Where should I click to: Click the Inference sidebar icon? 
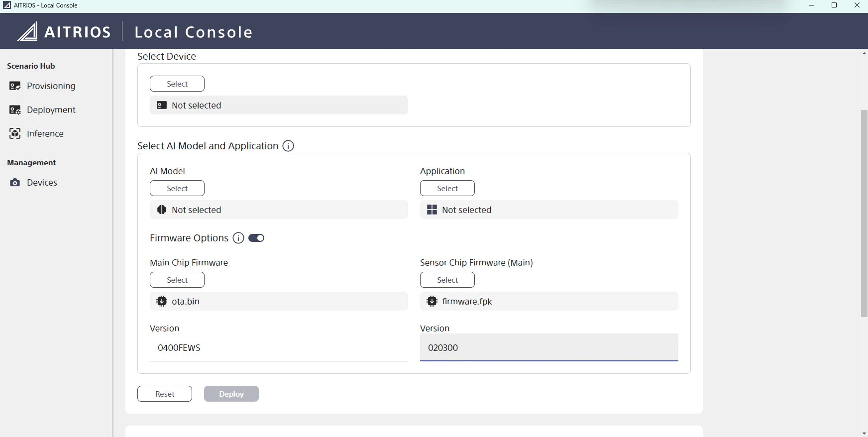(15, 133)
